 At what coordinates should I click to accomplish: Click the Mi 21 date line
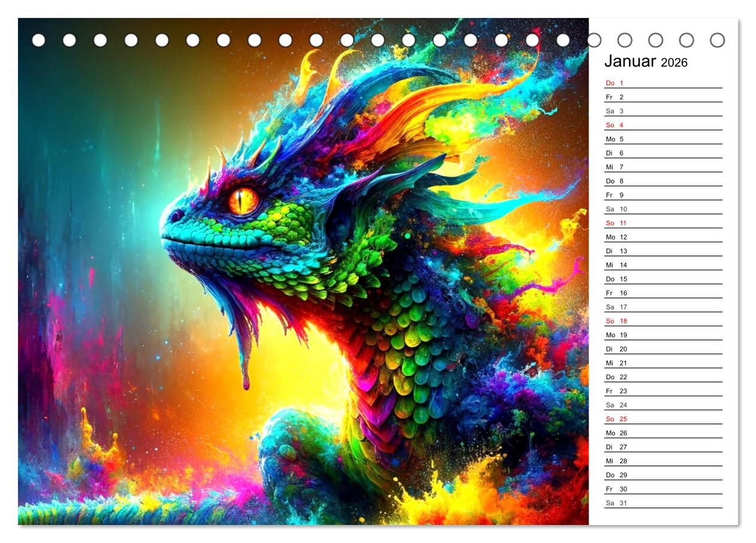point(662,363)
